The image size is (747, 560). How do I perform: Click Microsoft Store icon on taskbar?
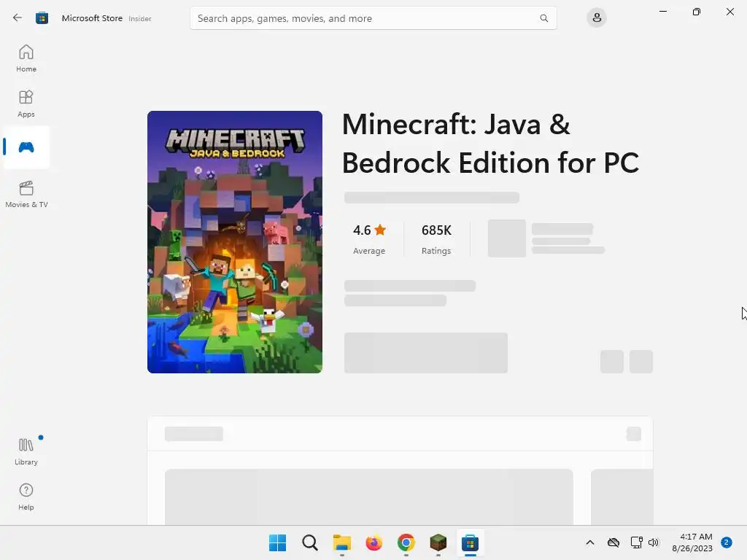click(471, 542)
